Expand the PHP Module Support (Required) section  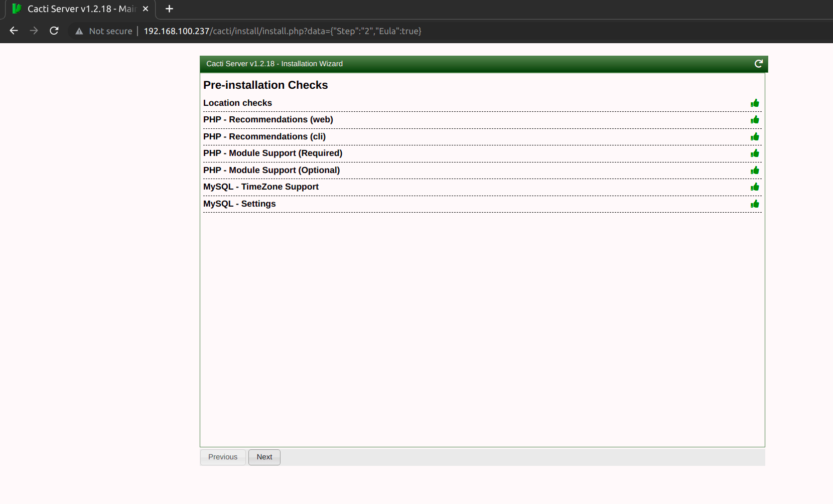(x=273, y=153)
